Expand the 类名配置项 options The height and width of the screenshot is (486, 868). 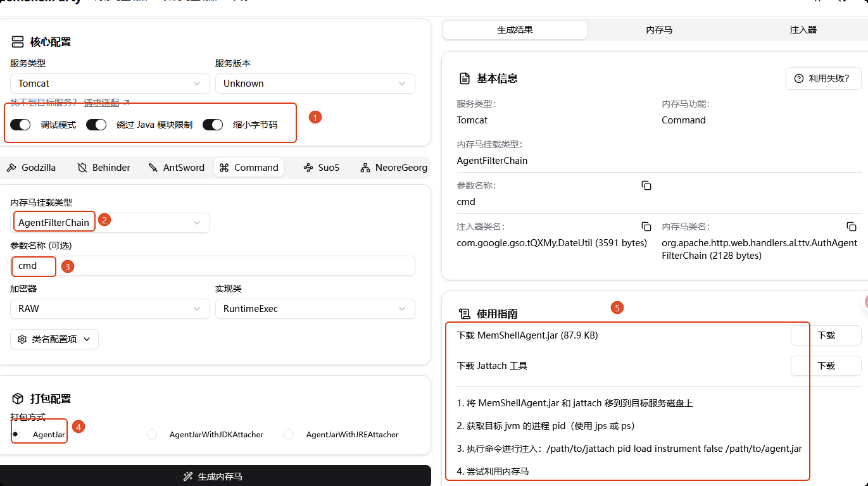(x=54, y=339)
